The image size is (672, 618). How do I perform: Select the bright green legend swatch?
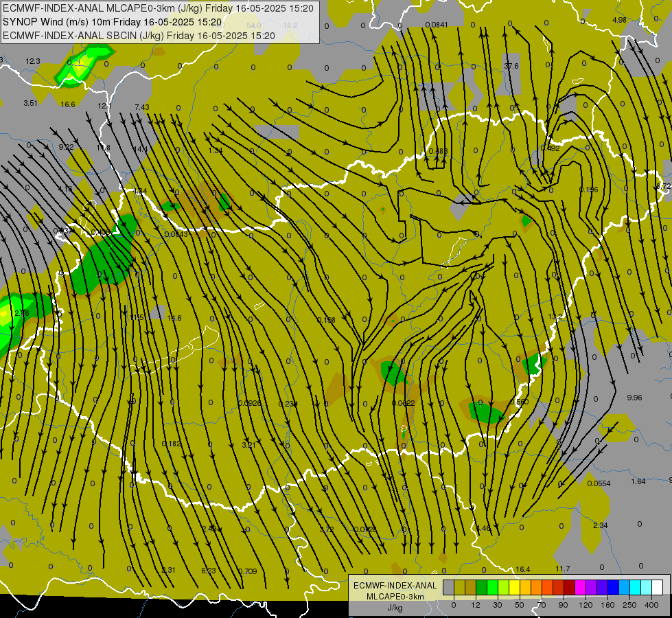492,588
